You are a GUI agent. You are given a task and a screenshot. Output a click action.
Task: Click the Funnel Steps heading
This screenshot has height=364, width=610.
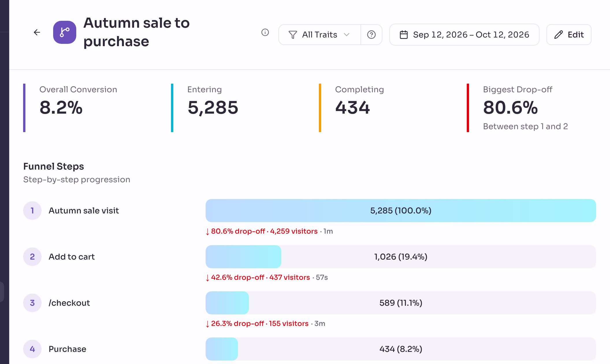pyautogui.click(x=54, y=166)
